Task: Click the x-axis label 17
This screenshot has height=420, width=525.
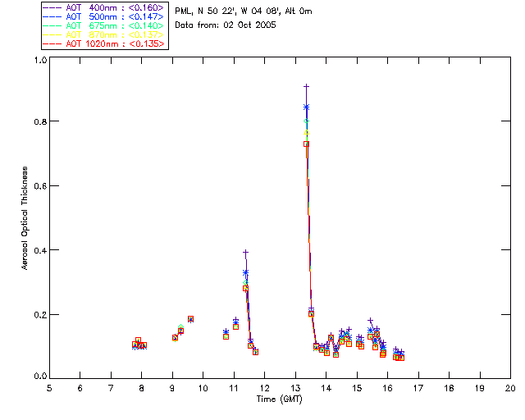Action: 418,388
